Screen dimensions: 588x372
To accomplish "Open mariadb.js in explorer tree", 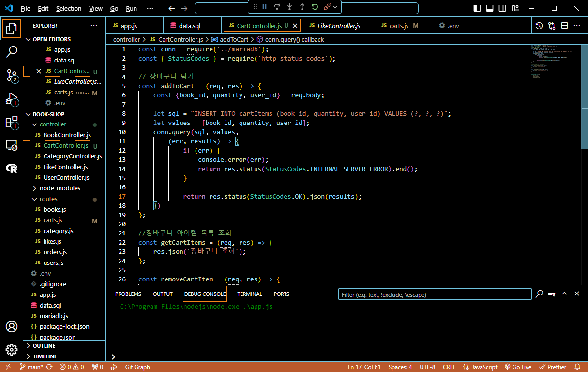I will (x=64, y=316).
